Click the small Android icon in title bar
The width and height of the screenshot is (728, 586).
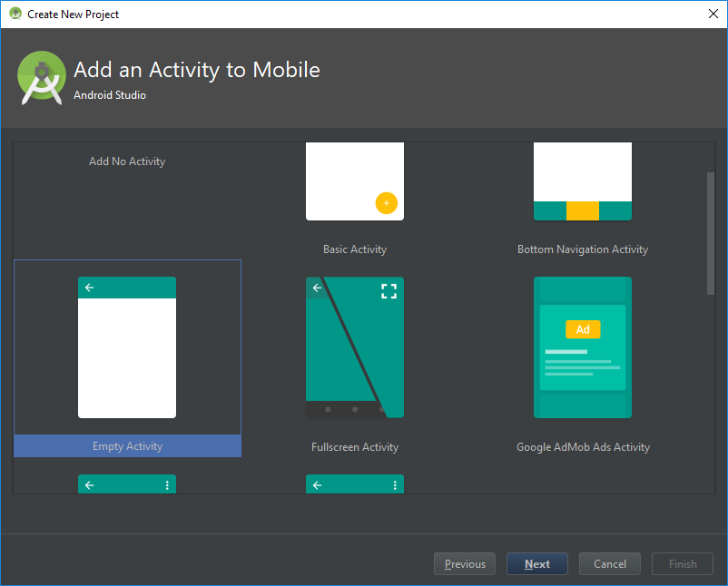point(15,14)
